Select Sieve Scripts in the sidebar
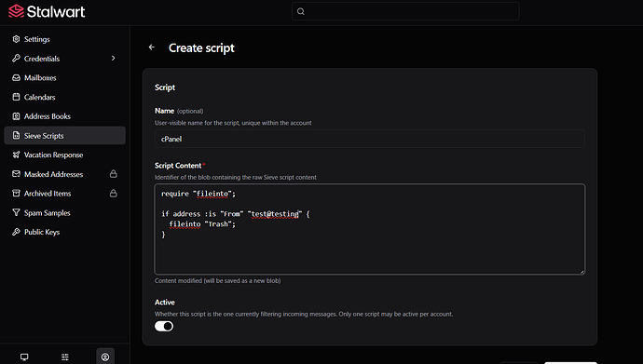This screenshot has width=643, height=364. (65, 136)
